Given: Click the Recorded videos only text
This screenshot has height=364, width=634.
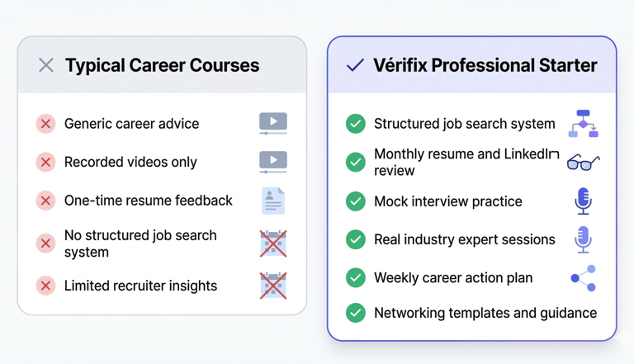Looking at the screenshot, I should [x=130, y=162].
